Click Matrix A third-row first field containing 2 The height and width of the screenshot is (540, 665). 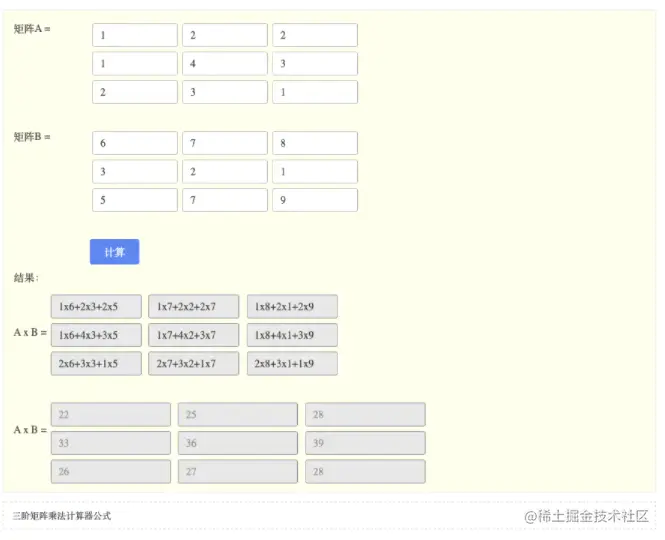[135, 92]
